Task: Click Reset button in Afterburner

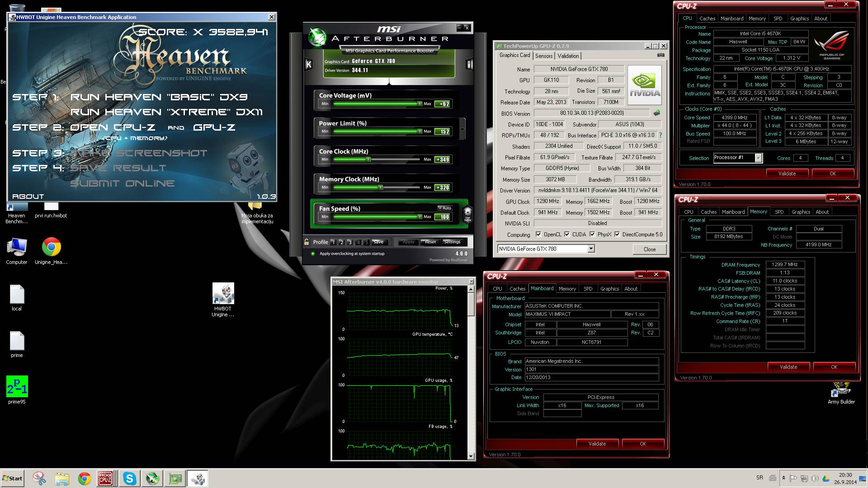Action: click(430, 242)
